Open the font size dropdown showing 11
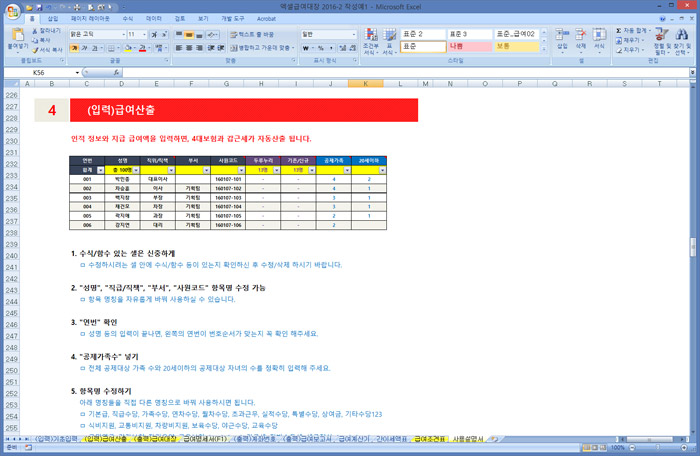The height and width of the screenshot is (456, 700). [144, 34]
